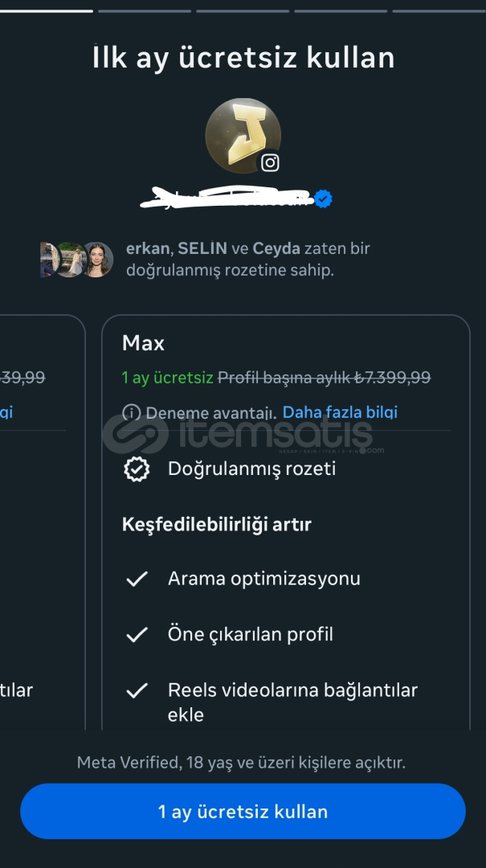Select the Max plan card title
This screenshot has height=868, width=486.
[143, 344]
